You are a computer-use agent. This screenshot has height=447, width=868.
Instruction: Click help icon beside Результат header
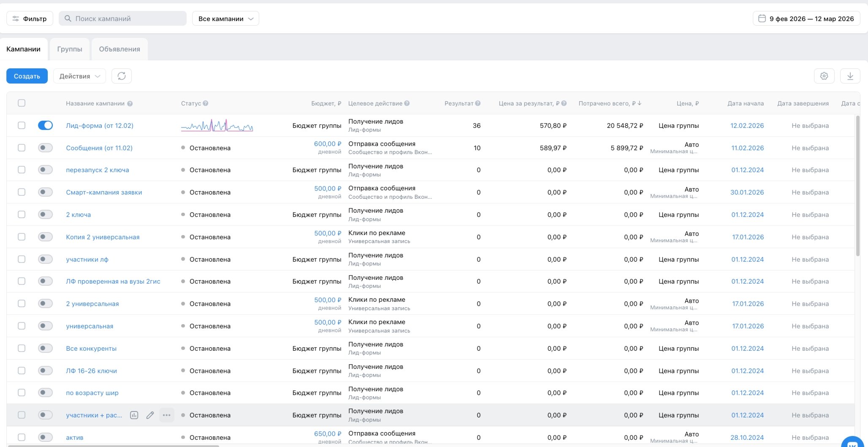(478, 103)
